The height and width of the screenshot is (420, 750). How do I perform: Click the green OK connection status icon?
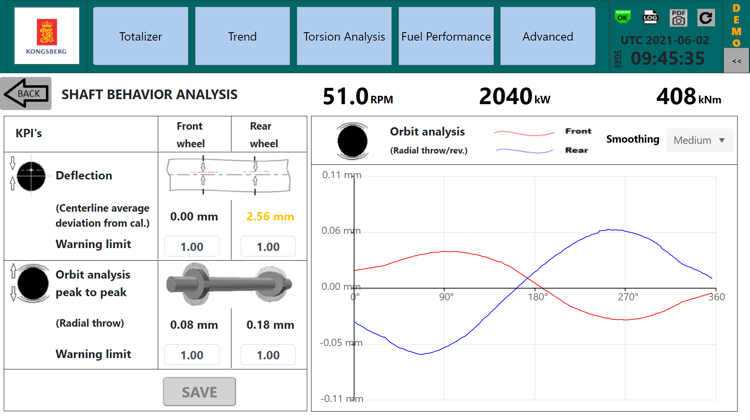pyautogui.click(x=623, y=18)
